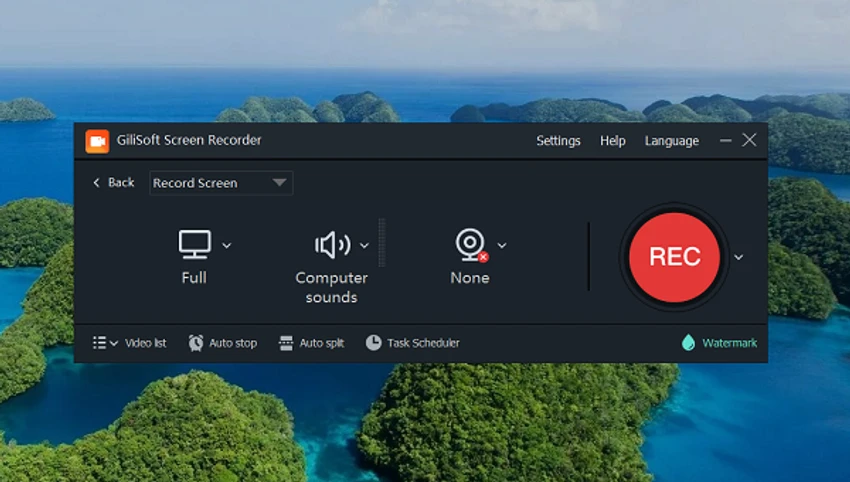This screenshot has height=482, width=850.
Task: Close the GiliSoft Screen Recorder window
Action: pos(749,140)
